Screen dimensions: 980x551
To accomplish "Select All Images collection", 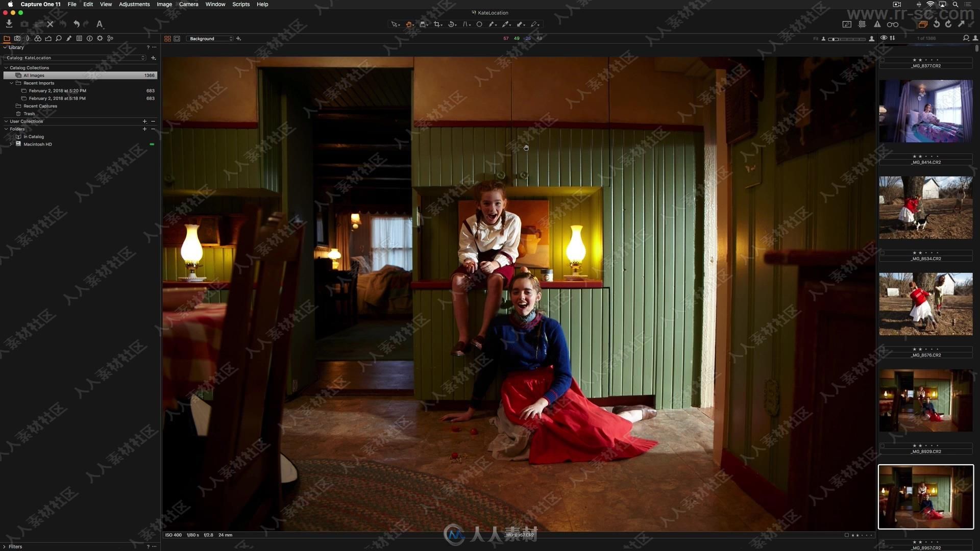I will click(x=80, y=75).
